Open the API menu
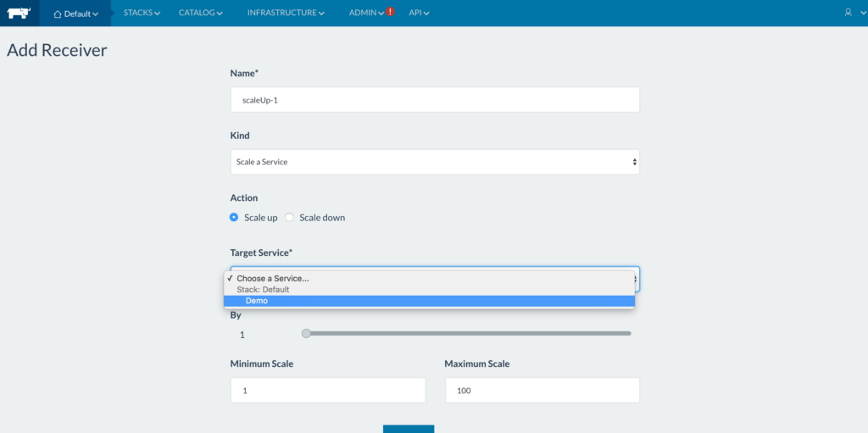 [x=419, y=13]
